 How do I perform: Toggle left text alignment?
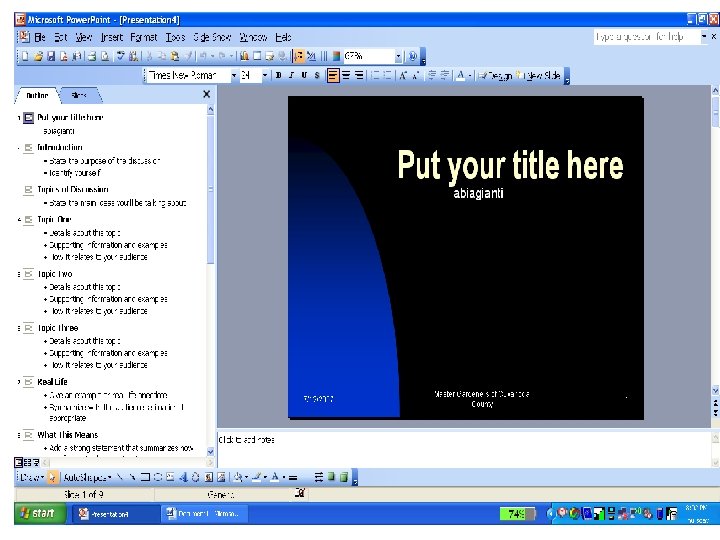coord(333,75)
